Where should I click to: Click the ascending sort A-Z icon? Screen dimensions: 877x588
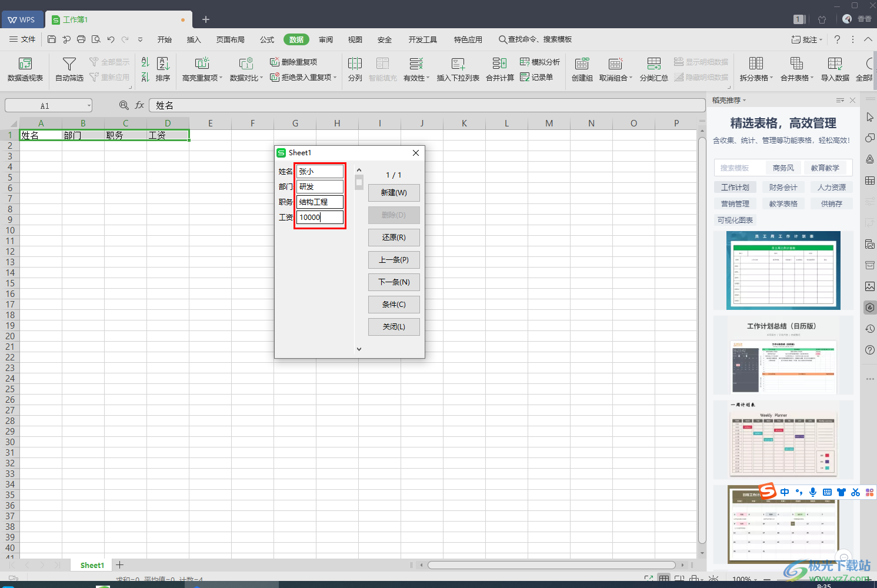145,62
